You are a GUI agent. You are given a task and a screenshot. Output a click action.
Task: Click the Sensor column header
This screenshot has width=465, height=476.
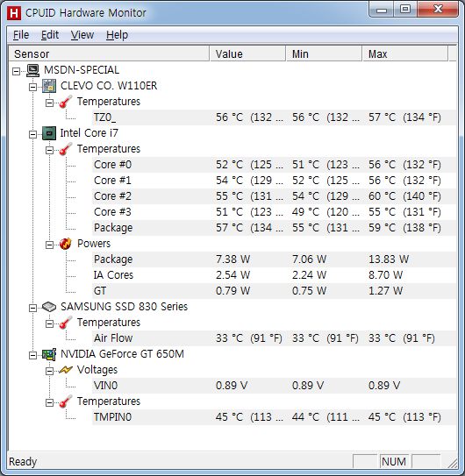coord(110,54)
